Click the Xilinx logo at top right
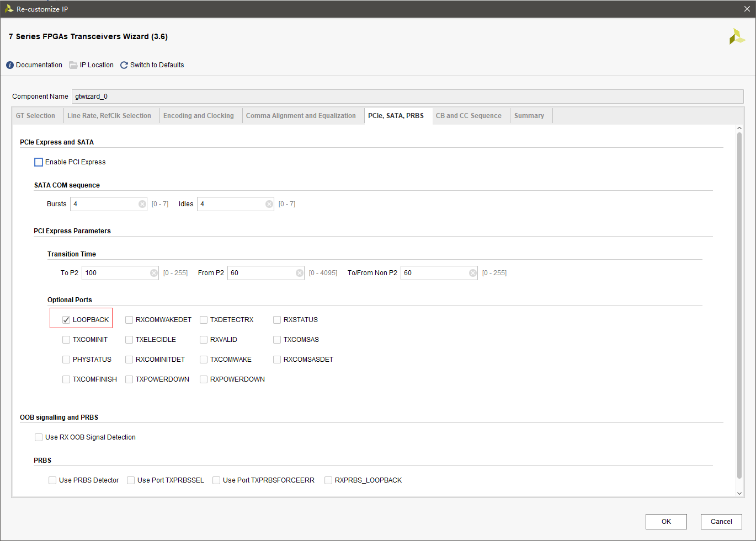 coord(737,37)
